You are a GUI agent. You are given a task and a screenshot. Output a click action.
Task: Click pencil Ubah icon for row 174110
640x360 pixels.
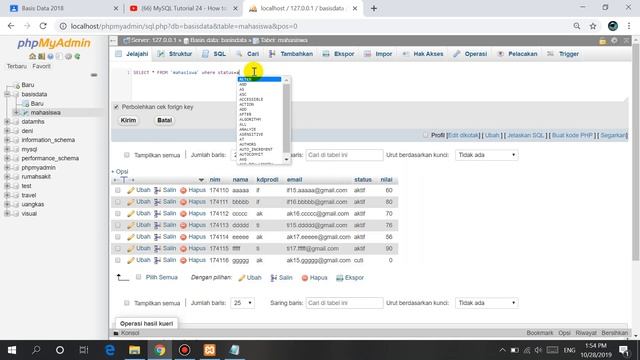131,190
